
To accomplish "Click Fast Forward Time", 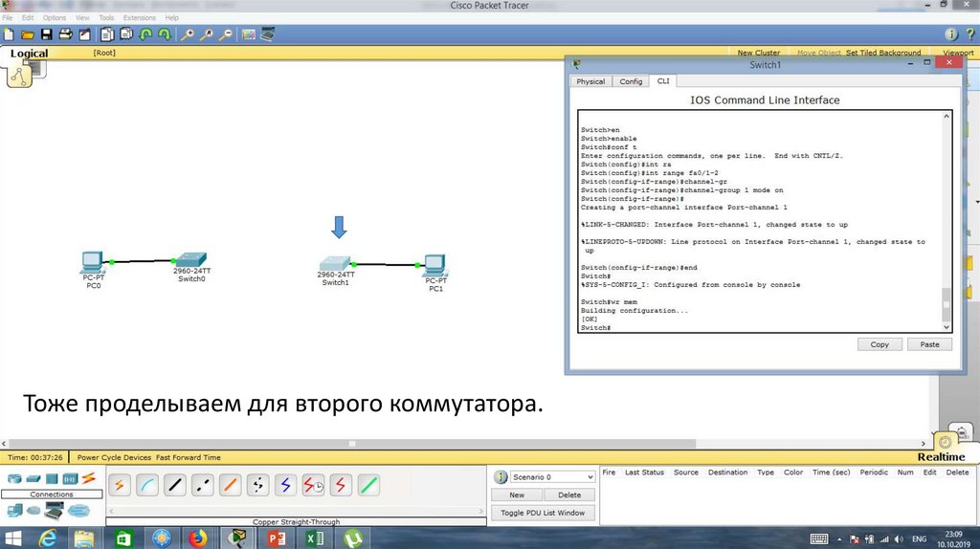I will tap(189, 458).
